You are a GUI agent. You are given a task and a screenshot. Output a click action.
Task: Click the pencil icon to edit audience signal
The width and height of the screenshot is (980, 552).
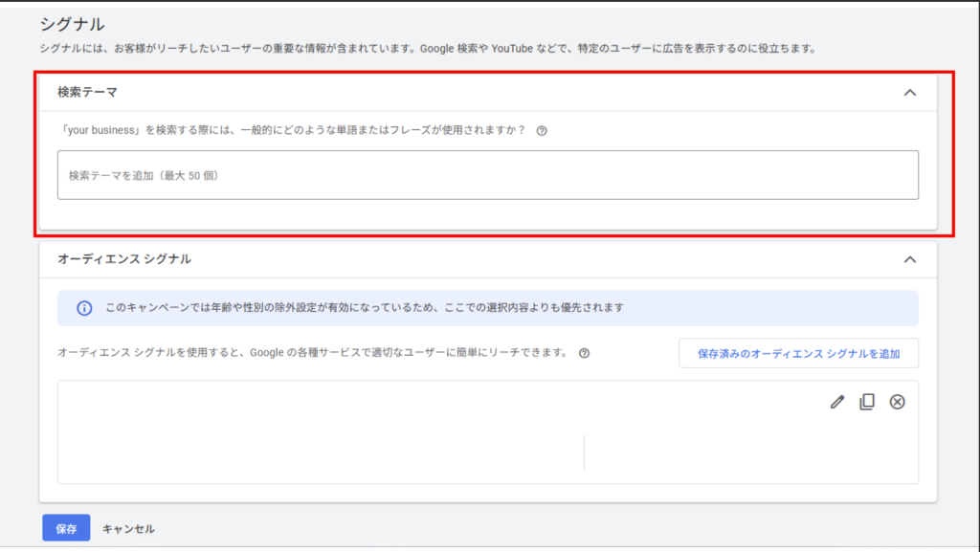(836, 402)
